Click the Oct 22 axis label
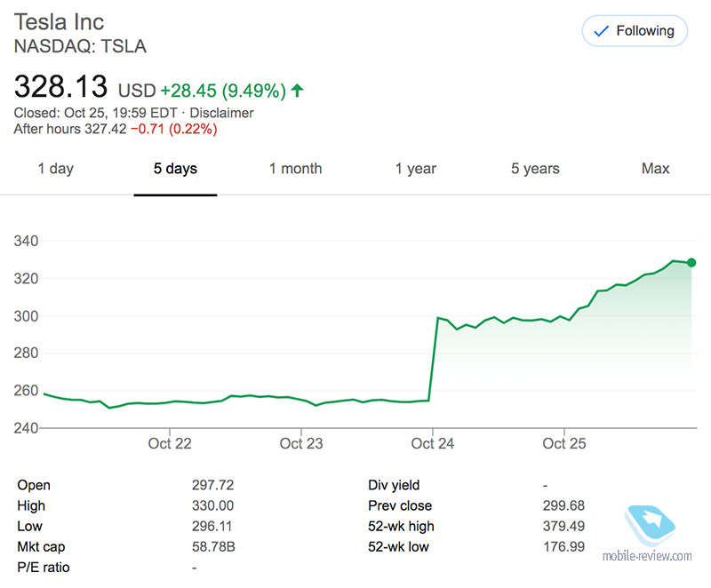This screenshot has width=711, height=588. (170, 443)
